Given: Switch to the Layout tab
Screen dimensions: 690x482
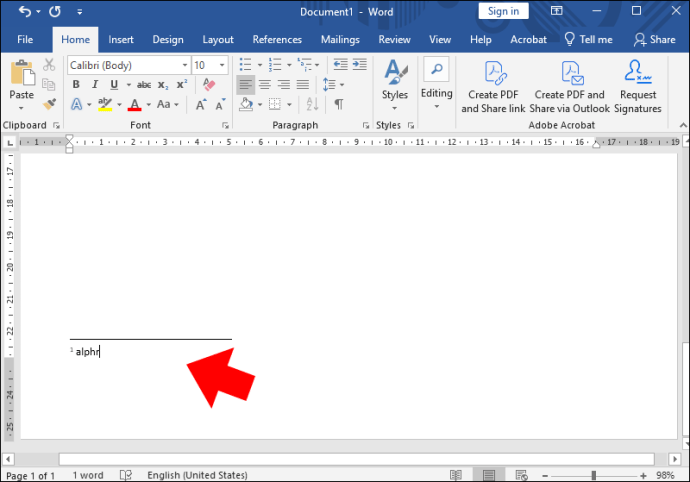Looking at the screenshot, I should tap(218, 40).
